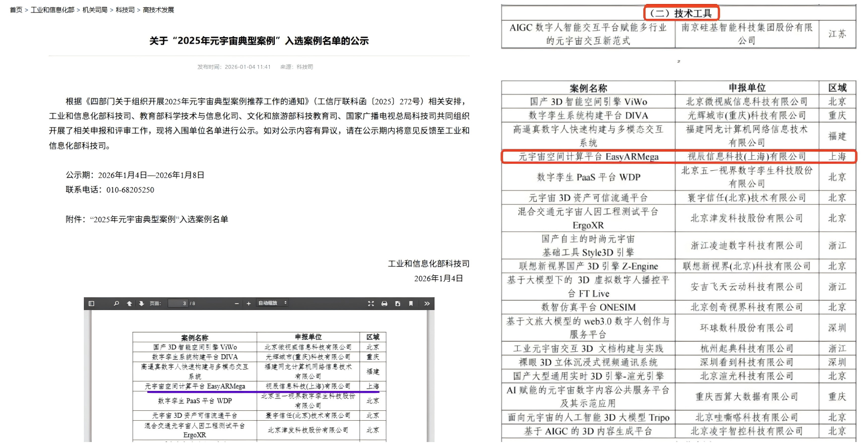
Task: Open 高技术发展 breadcrumb section
Action: coord(158,10)
